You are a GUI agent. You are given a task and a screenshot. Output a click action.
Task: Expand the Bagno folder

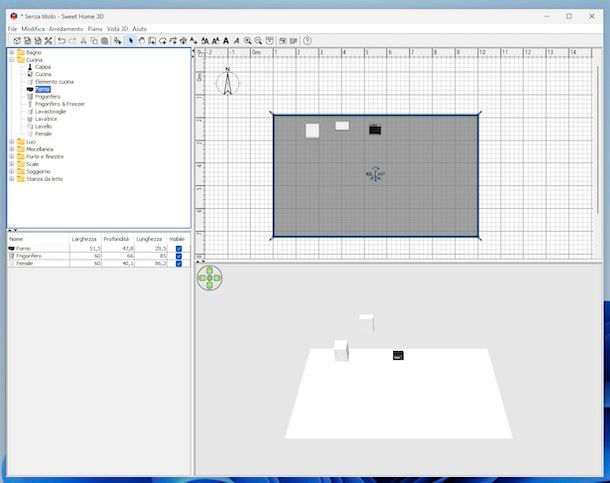(x=12, y=52)
